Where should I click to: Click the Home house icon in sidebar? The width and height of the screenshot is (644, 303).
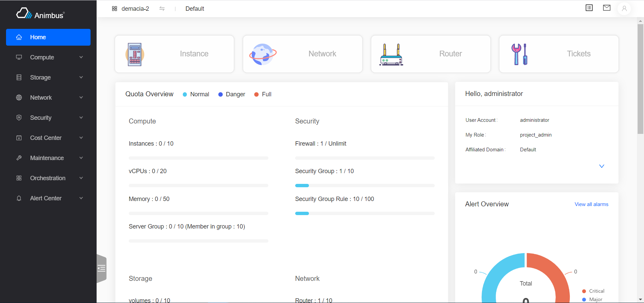point(19,37)
